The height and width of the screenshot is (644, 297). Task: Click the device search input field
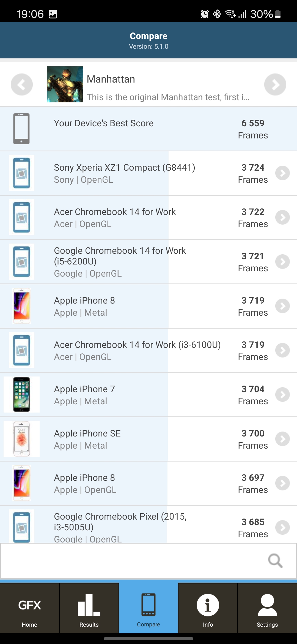click(x=132, y=561)
